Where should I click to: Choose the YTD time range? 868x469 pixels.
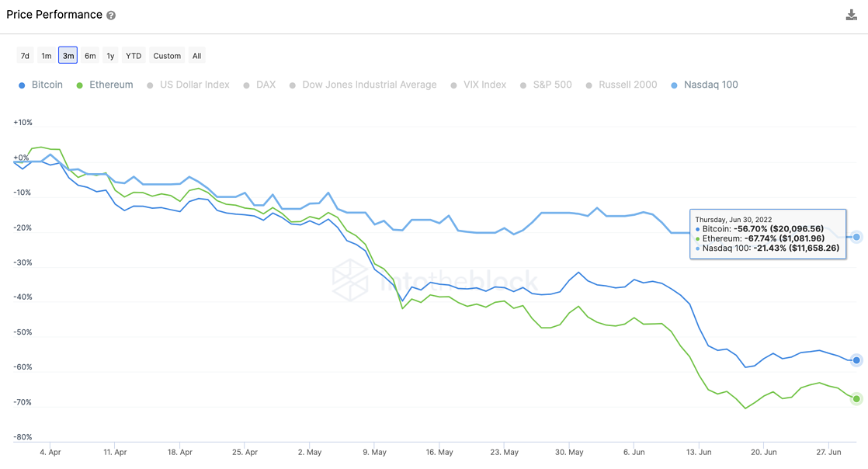(x=134, y=55)
